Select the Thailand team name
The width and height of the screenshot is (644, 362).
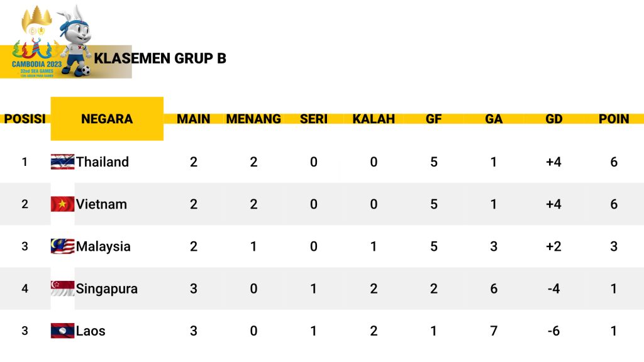(x=103, y=162)
